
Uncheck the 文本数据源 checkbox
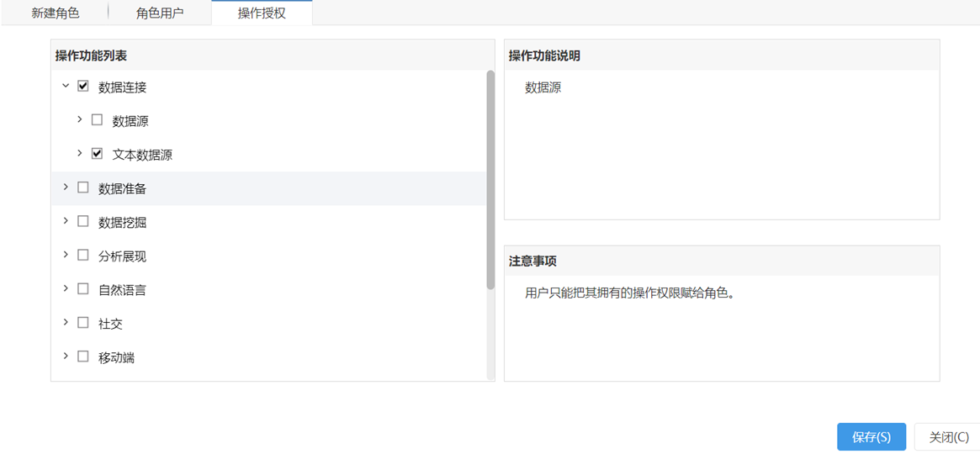97,154
